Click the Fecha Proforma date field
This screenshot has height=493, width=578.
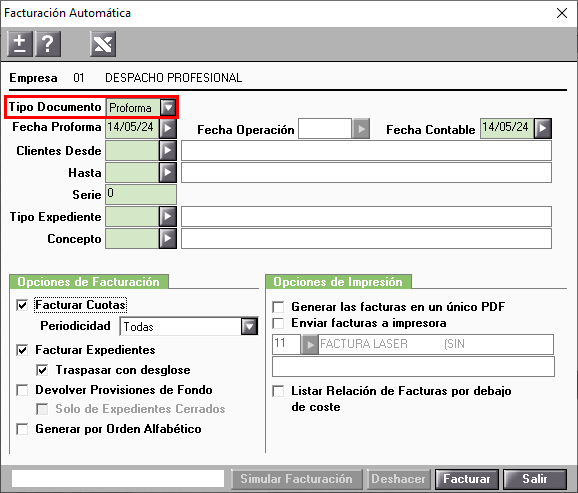[x=132, y=128]
